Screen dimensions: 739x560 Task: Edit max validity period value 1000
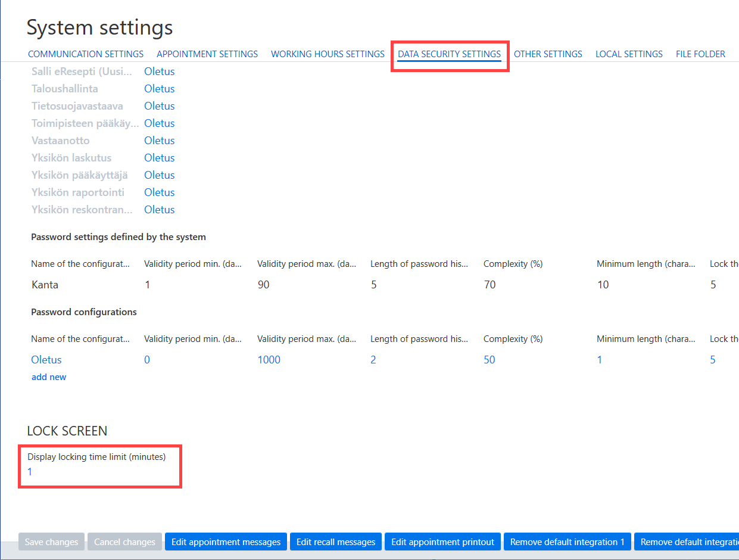[x=269, y=360]
